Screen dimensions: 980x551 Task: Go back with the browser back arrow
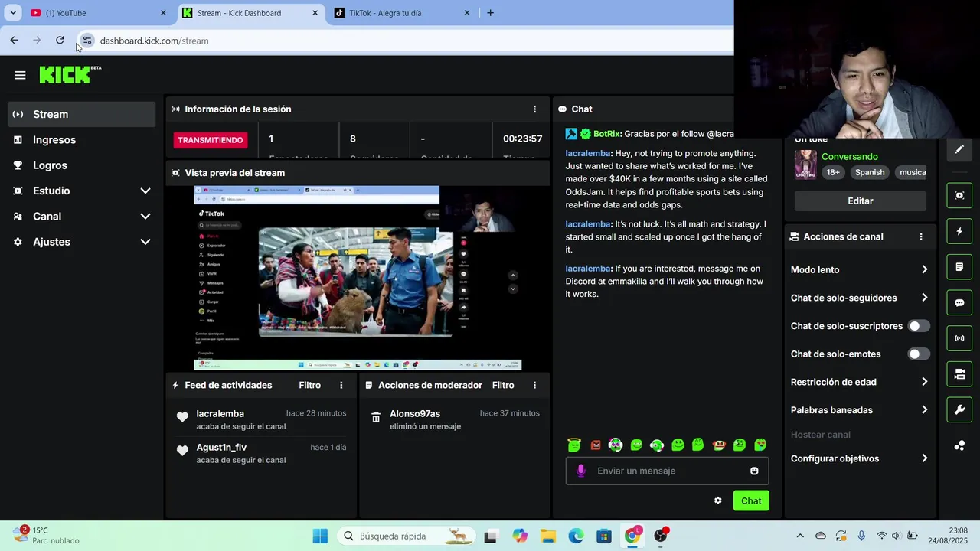tap(14, 40)
